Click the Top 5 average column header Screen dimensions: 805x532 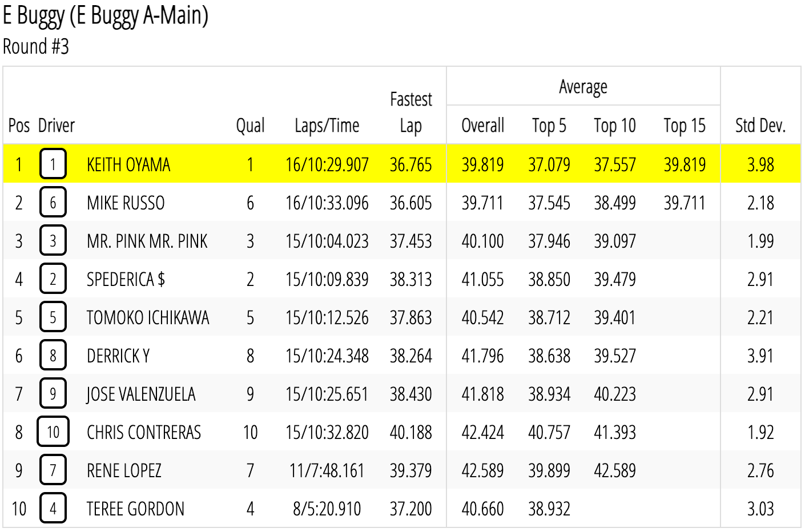pyautogui.click(x=549, y=126)
